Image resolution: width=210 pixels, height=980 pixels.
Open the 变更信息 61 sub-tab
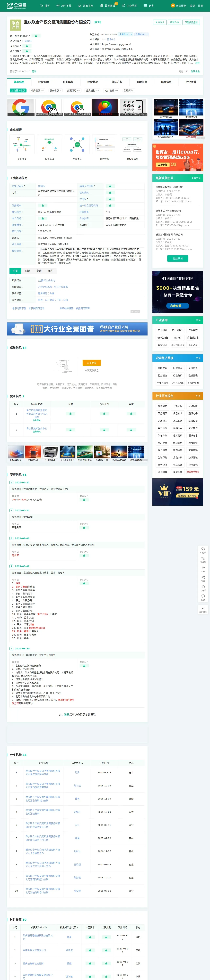[74, 90]
